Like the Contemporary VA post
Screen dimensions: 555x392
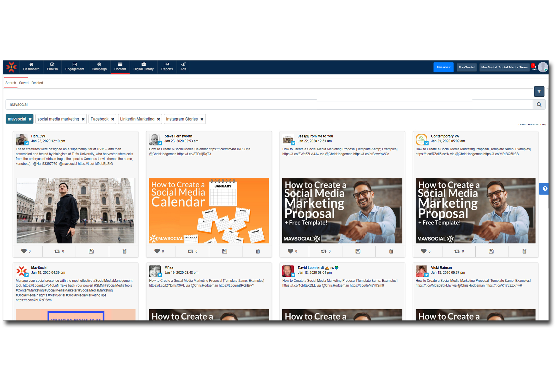point(424,251)
